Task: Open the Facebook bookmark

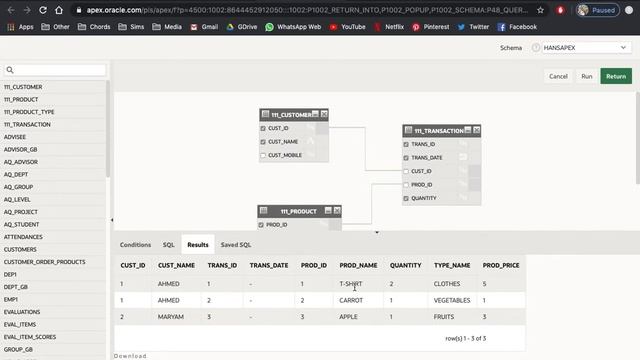Action: [517, 27]
